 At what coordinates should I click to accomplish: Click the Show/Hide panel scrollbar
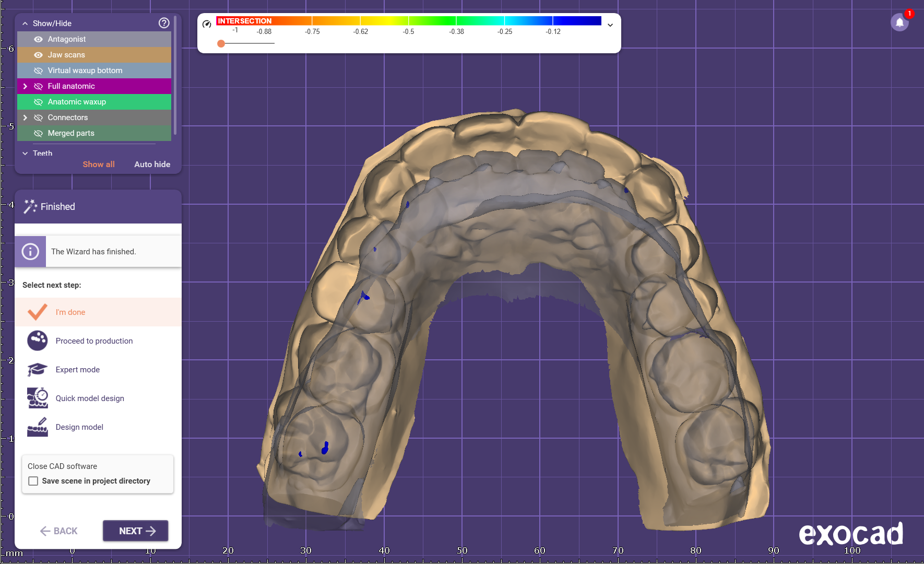coord(175,76)
